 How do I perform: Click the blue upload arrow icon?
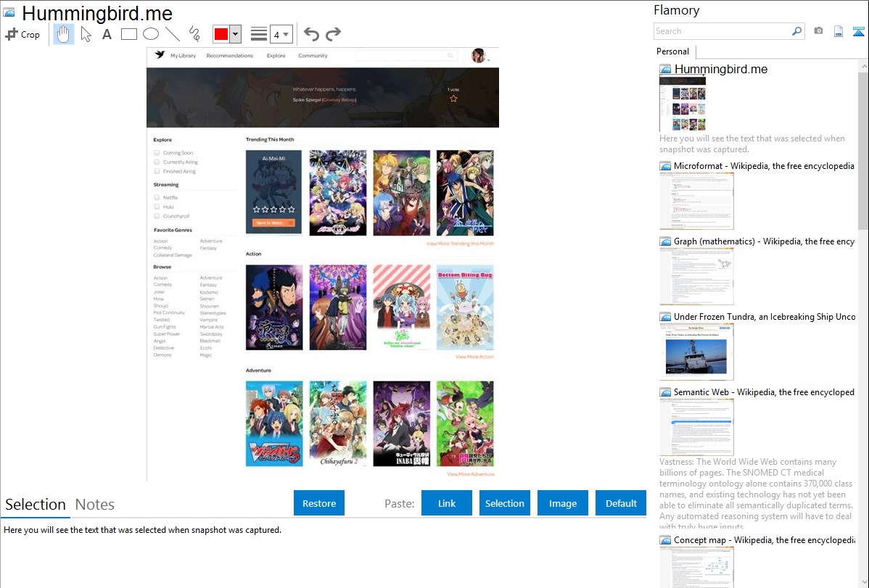[x=858, y=32]
